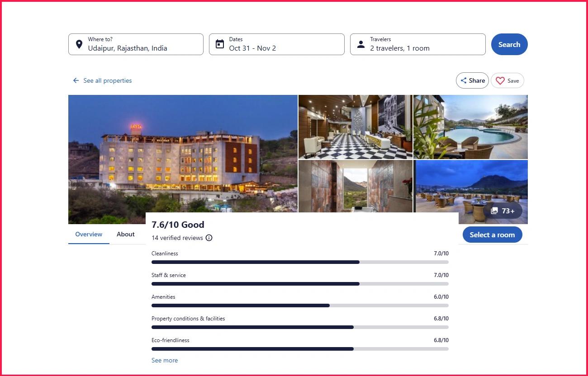588x376 pixels.
Task: Click the verified reviews info icon
Action: 209,238
